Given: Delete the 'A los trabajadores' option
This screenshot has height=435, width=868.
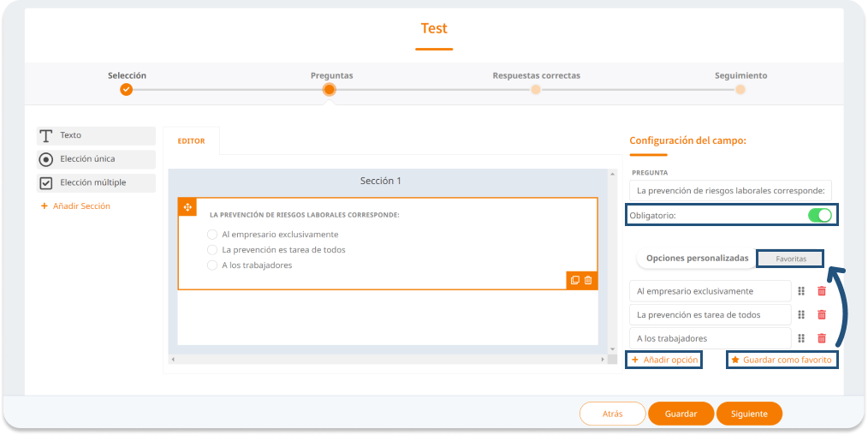Looking at the screenshot, I should [x=822, y=338].
